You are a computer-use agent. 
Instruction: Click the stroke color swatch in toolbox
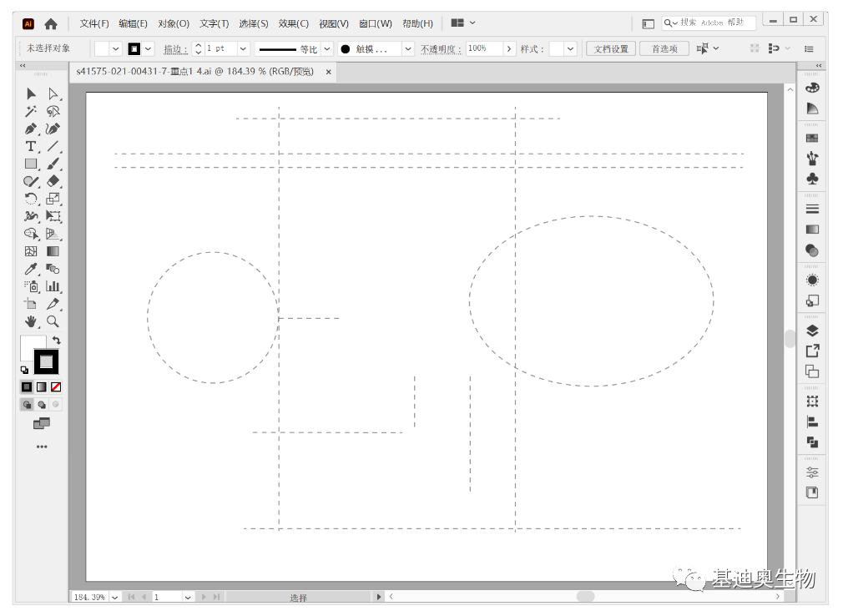point(46,361)
